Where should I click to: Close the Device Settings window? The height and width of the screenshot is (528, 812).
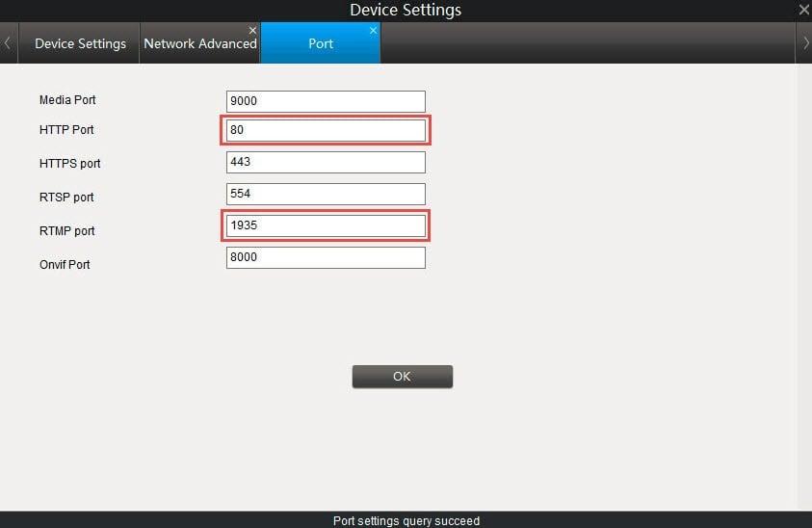[804, 10]
